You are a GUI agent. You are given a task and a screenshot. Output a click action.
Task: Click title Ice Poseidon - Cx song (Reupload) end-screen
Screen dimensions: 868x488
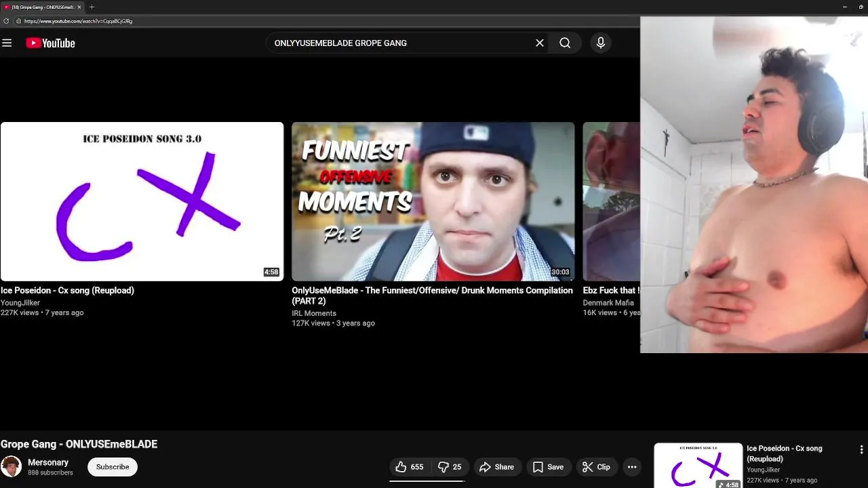tap(67, 290)
